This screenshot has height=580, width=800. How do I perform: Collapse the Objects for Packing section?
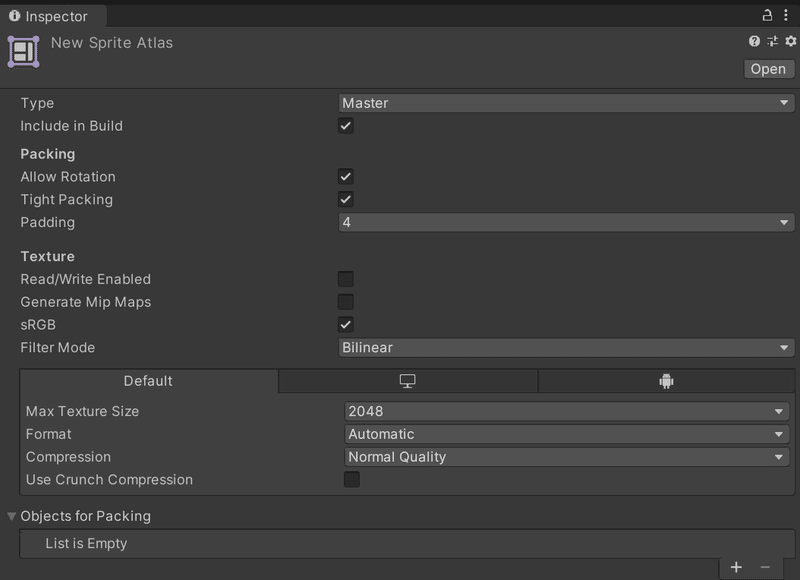tap(11, 516)
